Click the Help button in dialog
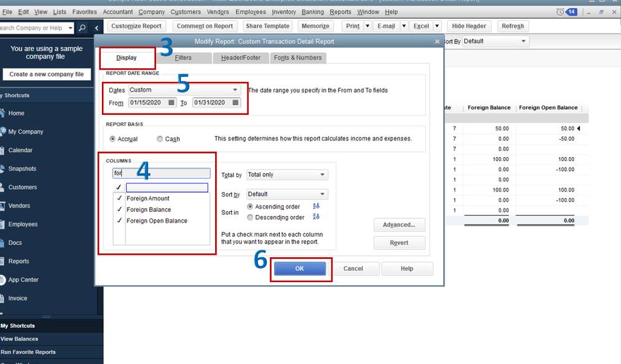The image size is (621, 364). [x=407, y=268]
